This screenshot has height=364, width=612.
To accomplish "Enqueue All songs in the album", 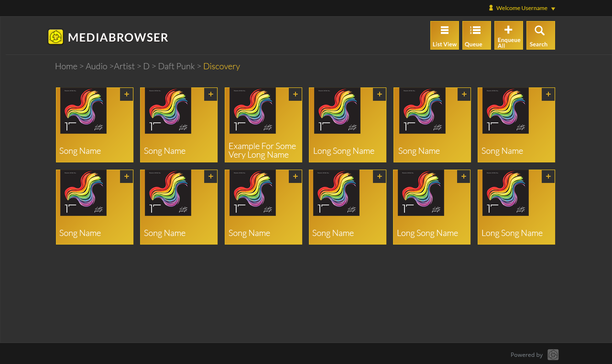I will coord(509,35).
